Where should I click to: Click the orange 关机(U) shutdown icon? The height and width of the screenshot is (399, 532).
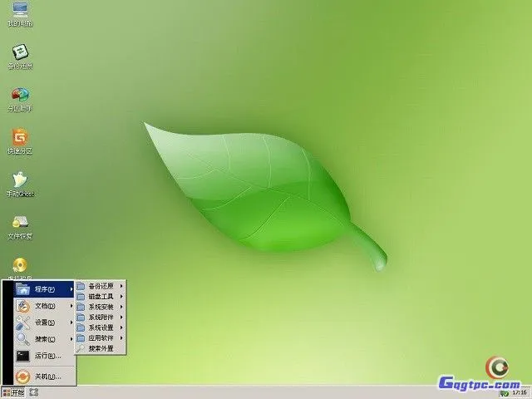(23, 377)
